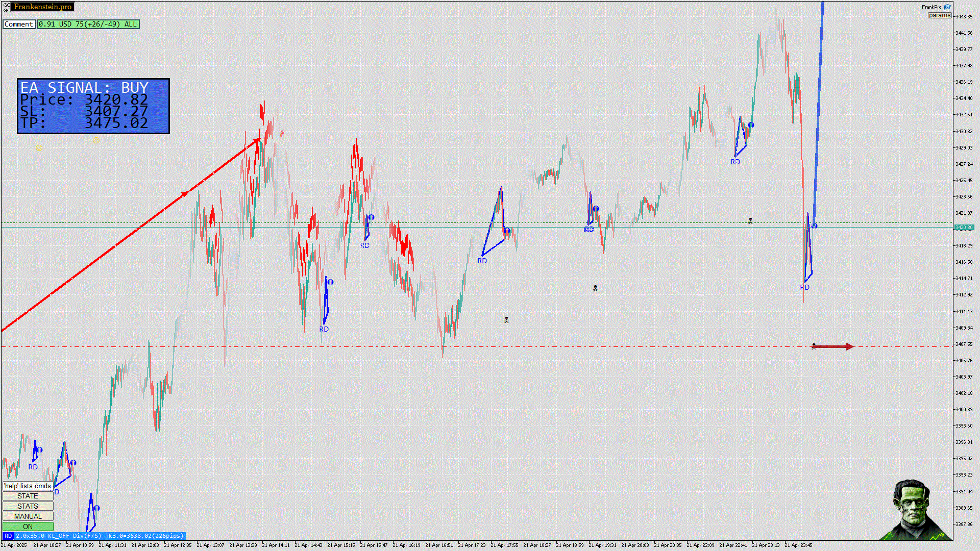Click the STATS button
This screenshot has width=980, height=551.
(28, 506)
